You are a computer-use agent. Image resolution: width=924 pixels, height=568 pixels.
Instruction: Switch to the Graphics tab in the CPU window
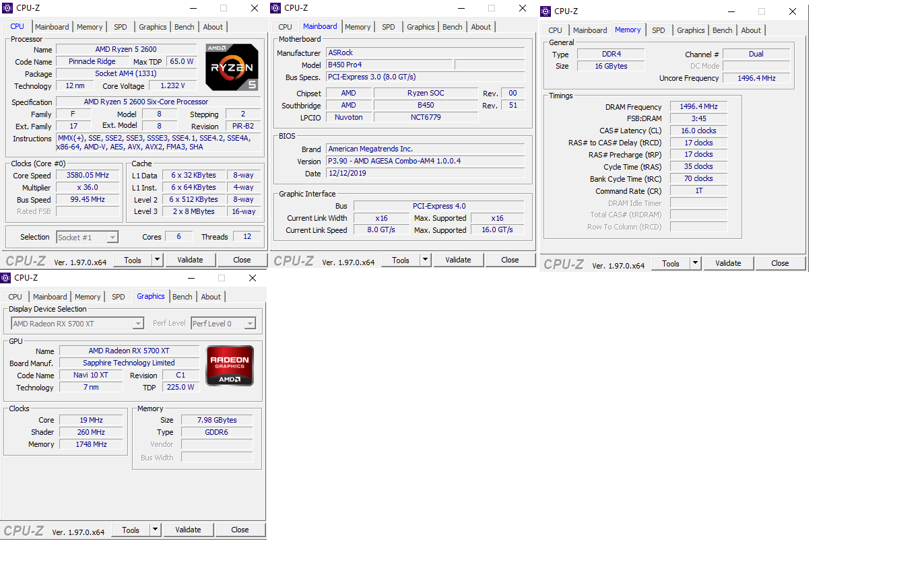click(x=153, y=27)
